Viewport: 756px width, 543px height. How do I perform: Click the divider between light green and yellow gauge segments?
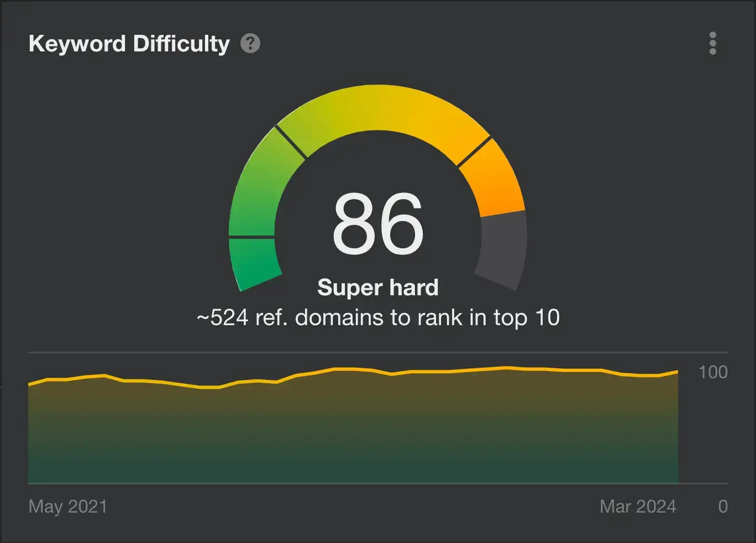click(x=291, y=143)
